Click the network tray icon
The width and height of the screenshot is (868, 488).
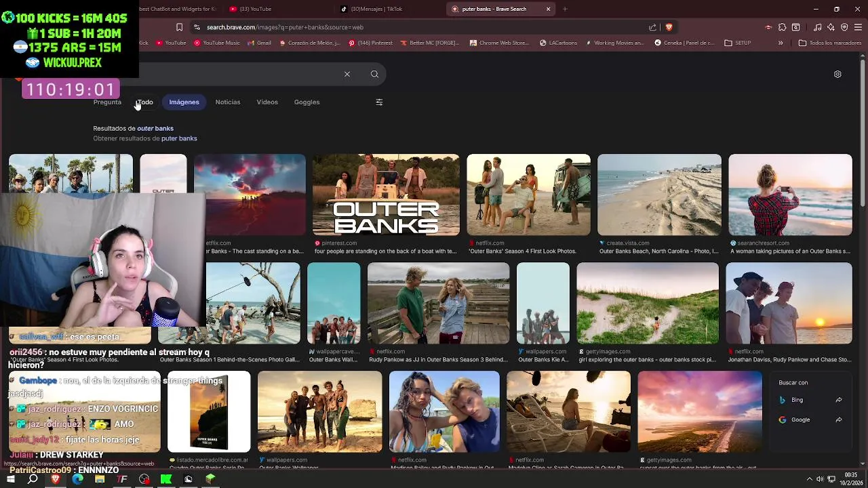point(831,479)
